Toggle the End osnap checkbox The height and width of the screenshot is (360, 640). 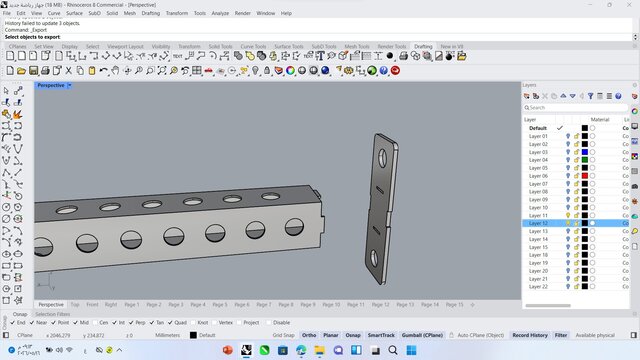[x=13, y=322]
